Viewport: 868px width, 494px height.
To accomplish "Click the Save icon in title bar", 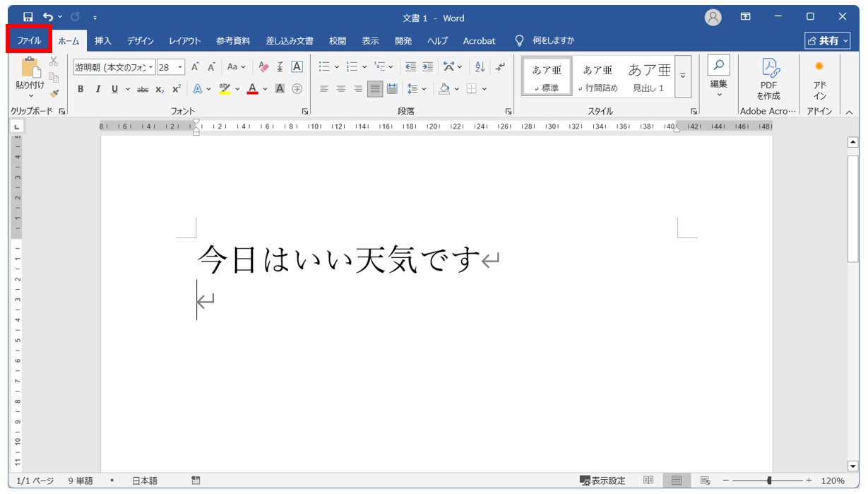I will [x=28, y=16].
